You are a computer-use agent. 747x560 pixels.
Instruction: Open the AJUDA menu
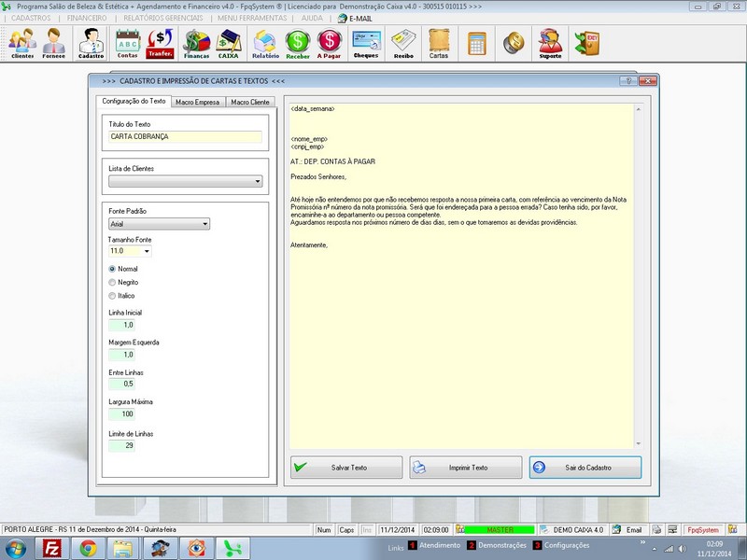(312, 18)
